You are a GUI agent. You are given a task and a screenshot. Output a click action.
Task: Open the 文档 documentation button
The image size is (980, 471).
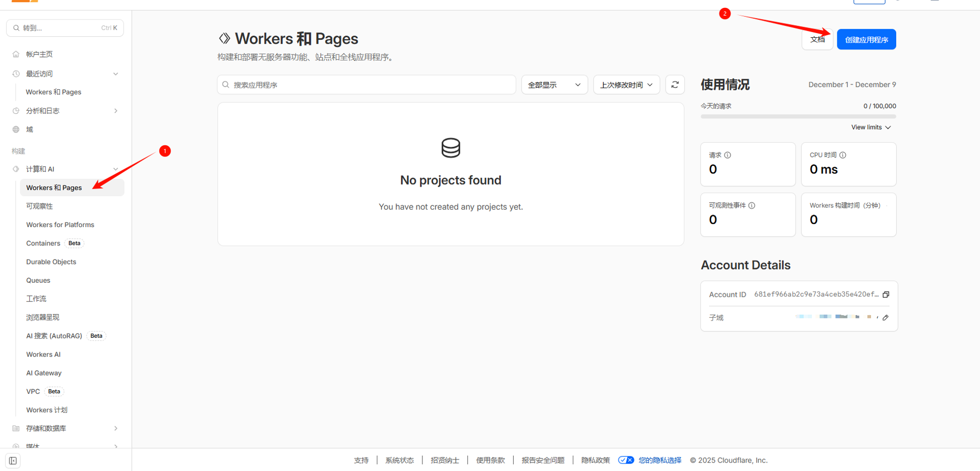817,40
